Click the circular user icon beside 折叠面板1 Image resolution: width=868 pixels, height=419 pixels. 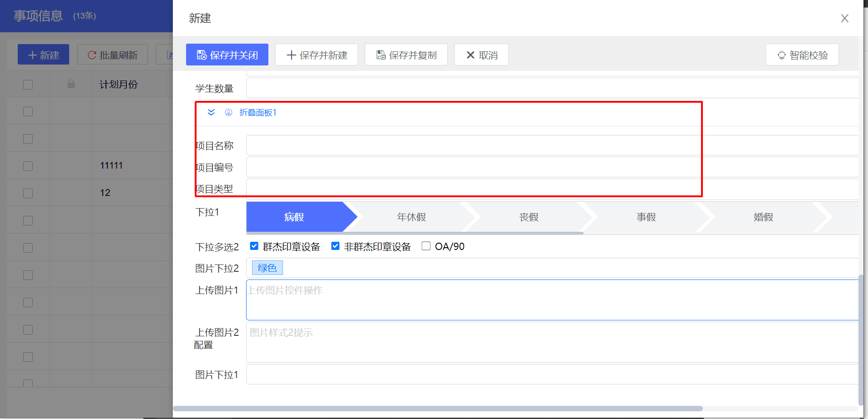click(x=229, y=112)
